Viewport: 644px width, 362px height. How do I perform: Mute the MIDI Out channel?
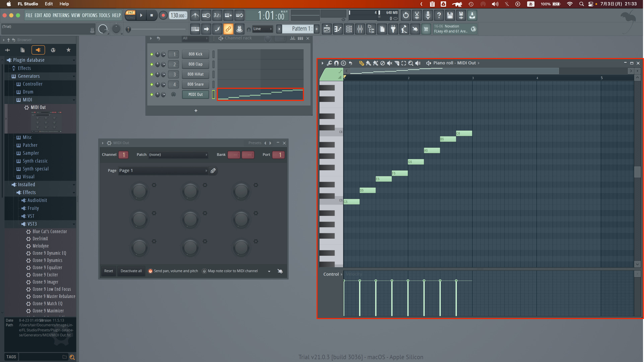pyautogui.click(x=152, y=95)
